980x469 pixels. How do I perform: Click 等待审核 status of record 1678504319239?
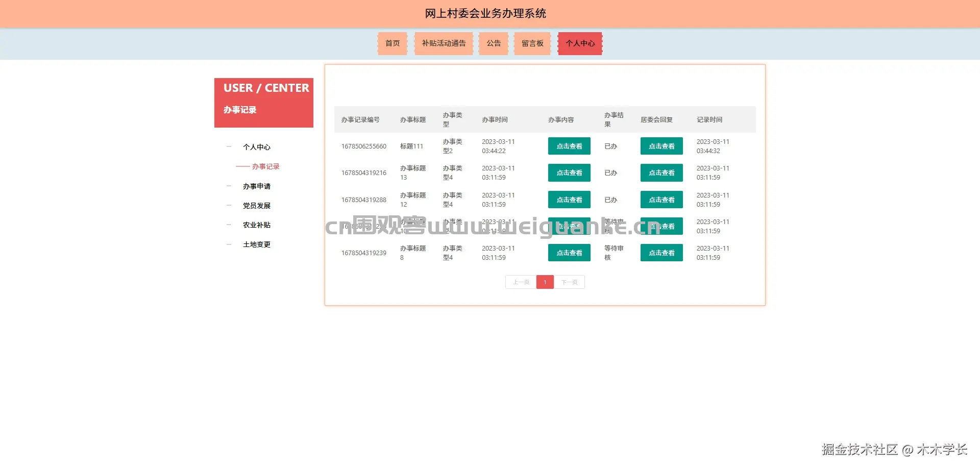[x=614, y=253]
